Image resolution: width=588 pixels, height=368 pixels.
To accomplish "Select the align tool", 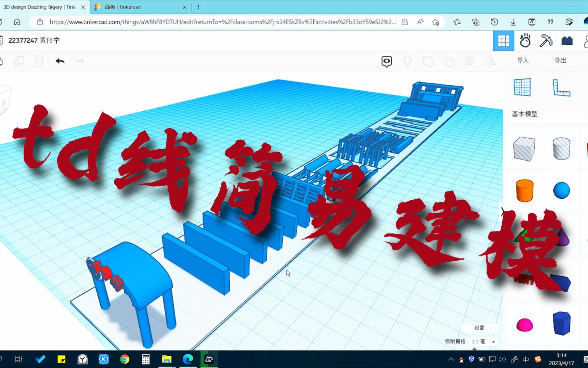I will (470, 62).
